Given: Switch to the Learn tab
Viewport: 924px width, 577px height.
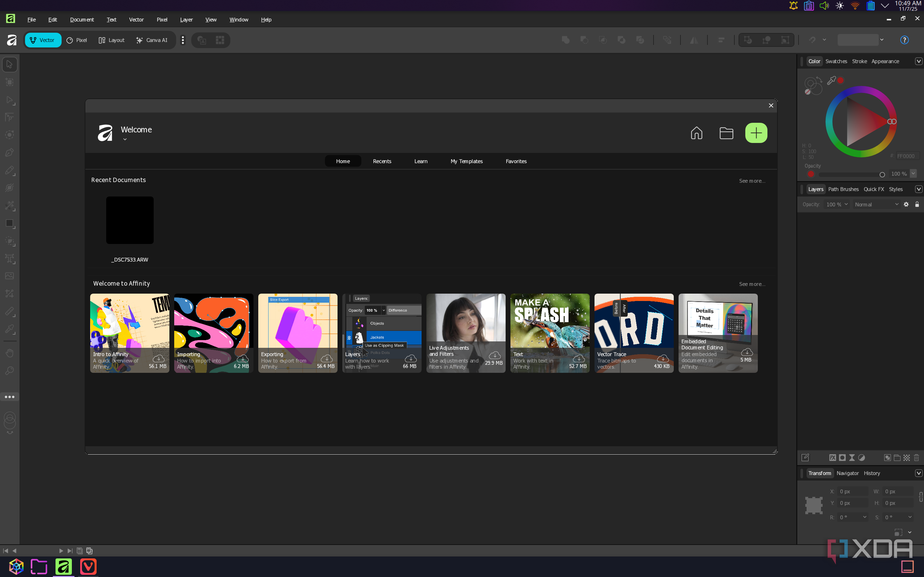Looking at the screenshot, I should (x=421, y=161).
